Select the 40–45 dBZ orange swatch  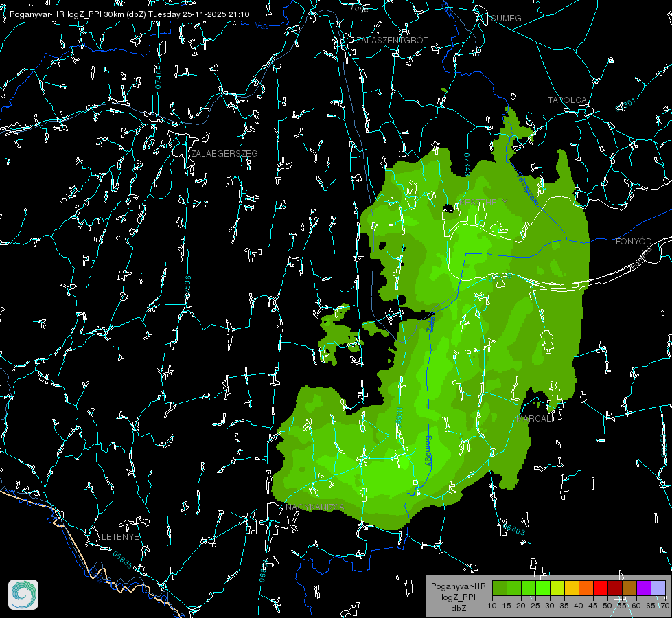pos(586,588)
